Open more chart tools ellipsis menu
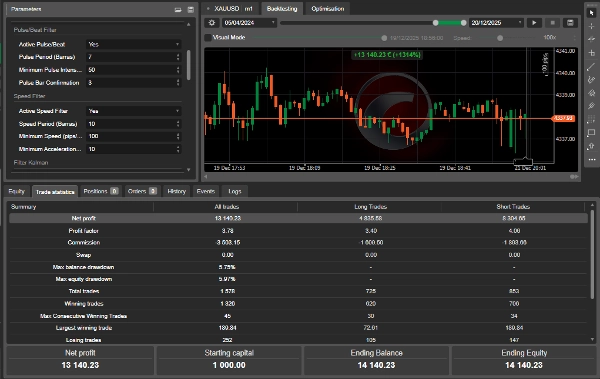This screenshot has width=600, height=379. [x=592, y=160]
